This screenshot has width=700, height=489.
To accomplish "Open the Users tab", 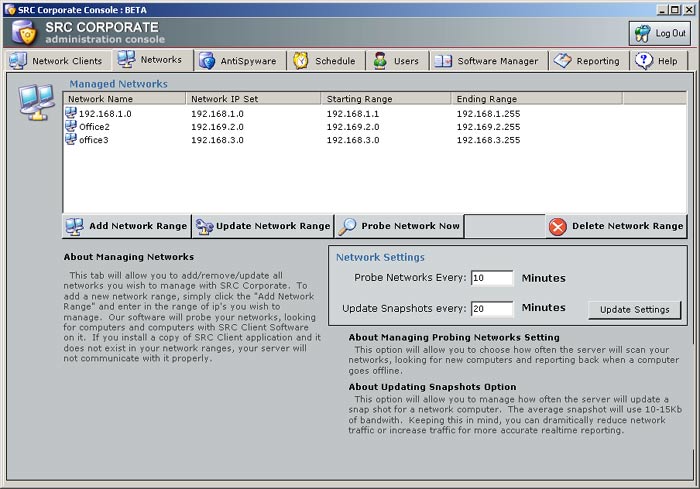I will pyautogui.click(x=397, y=61).
